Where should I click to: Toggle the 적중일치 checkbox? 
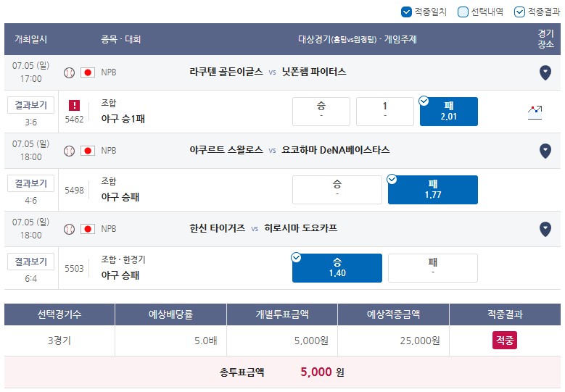tap(406, 12)
